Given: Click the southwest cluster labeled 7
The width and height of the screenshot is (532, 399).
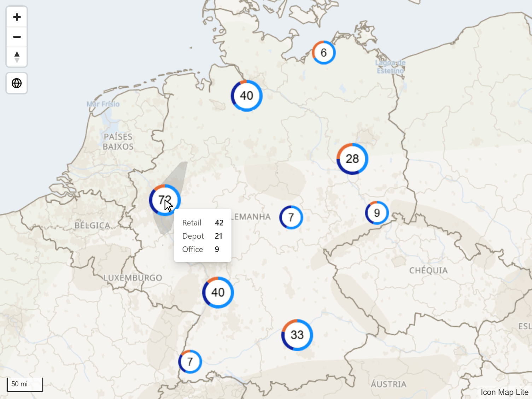Looking at the screenshot, I should [x=190, y=362].
